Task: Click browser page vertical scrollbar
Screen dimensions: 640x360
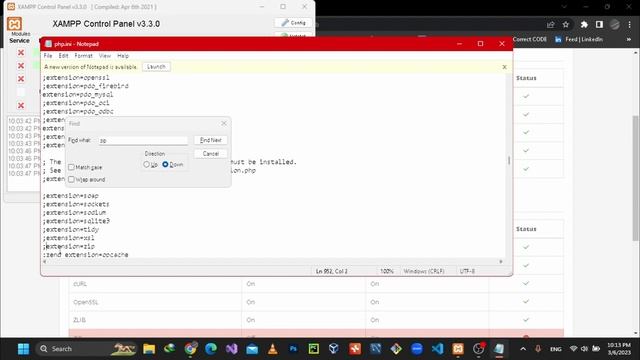Action: (635, 178)
